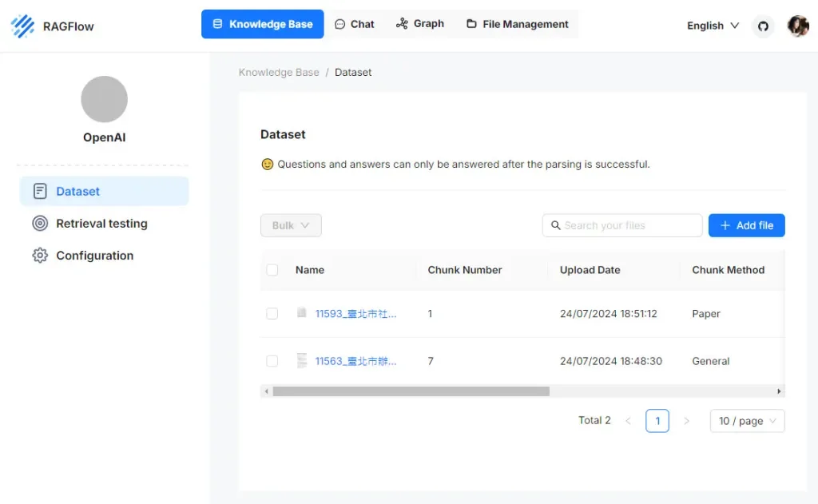Image resolution: width=818 pixels, height=504 pixels.
Task: Open the English language dropdown
Action: tap(713, 26)
